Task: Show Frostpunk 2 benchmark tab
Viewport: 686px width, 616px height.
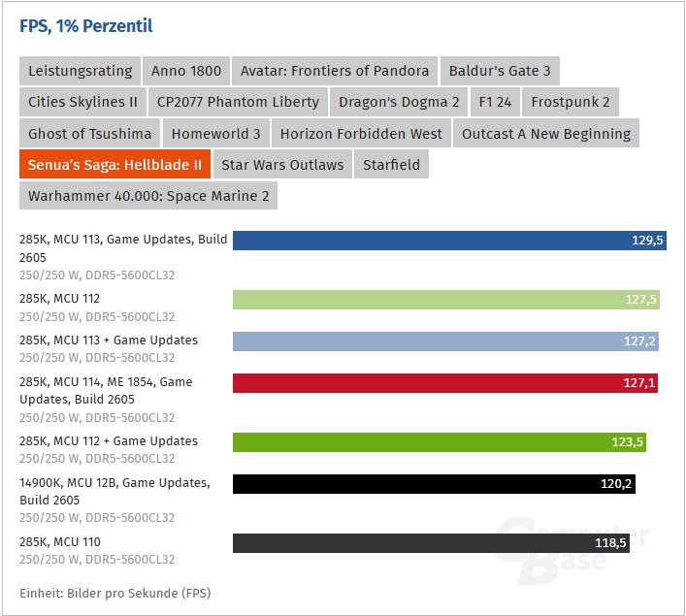Action: tap(571, 102)
